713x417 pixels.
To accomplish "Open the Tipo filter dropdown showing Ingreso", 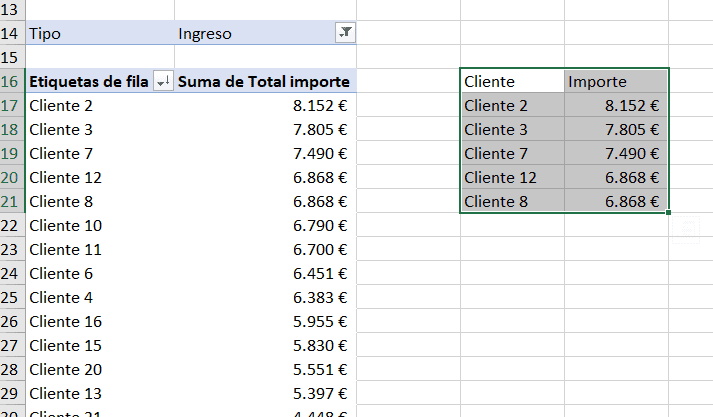I will (345, 33).
